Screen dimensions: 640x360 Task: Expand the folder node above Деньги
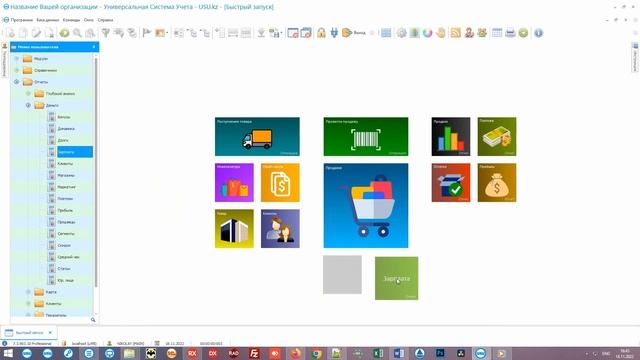point(28,93)
